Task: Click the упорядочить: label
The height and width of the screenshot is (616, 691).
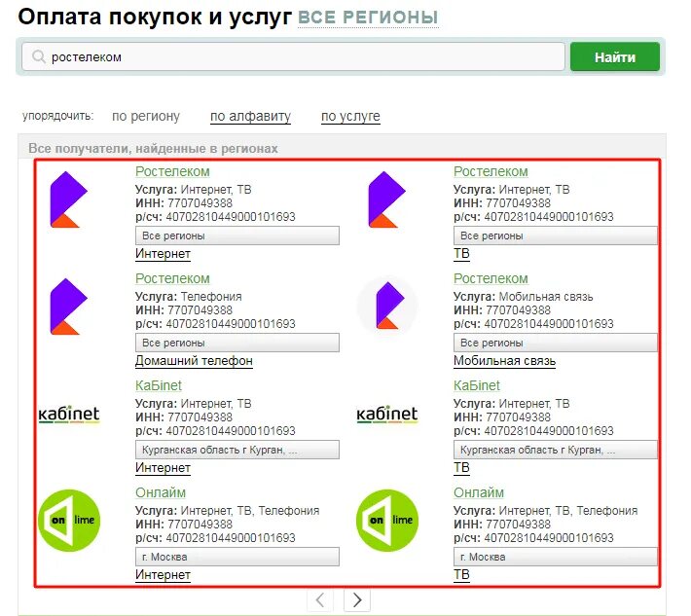Action: coord(57,116)
